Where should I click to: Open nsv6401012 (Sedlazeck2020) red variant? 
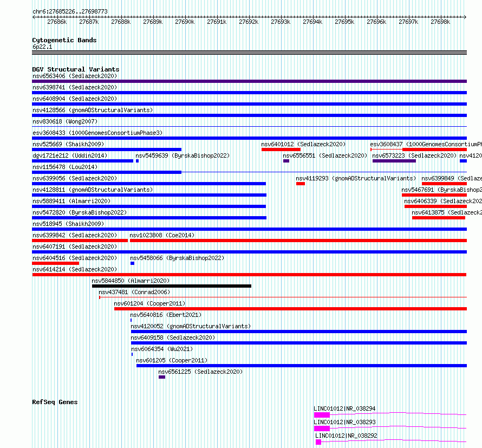[x=303, y=144]
